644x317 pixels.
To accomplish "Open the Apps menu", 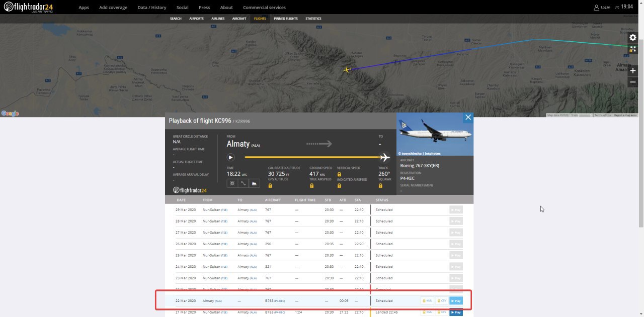I will click(x=84, y=8).
